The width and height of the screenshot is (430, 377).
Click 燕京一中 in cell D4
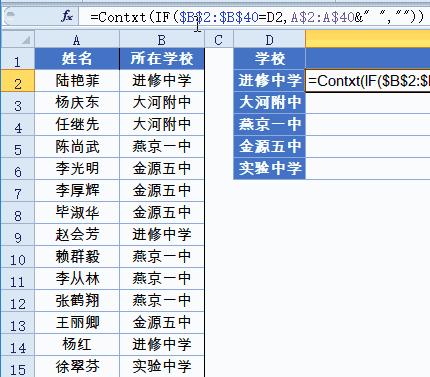269,125
